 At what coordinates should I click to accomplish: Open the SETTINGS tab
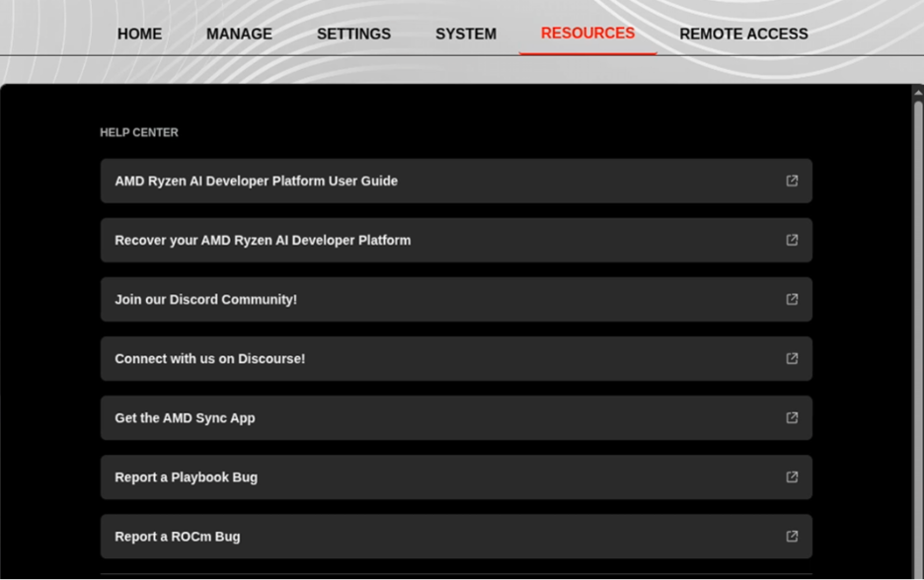353,34
